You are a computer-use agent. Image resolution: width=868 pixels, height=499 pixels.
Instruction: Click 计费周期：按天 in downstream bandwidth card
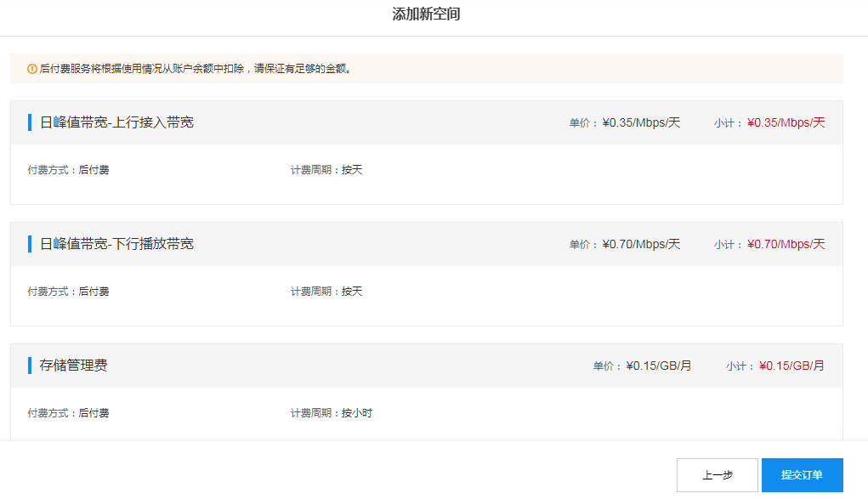click(x=326, y=292)
